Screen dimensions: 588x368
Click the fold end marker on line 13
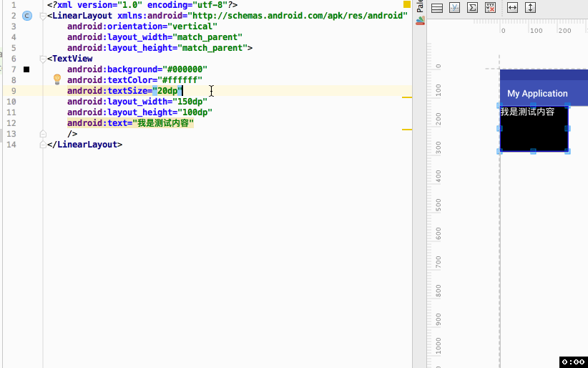(x=43, y=134)
